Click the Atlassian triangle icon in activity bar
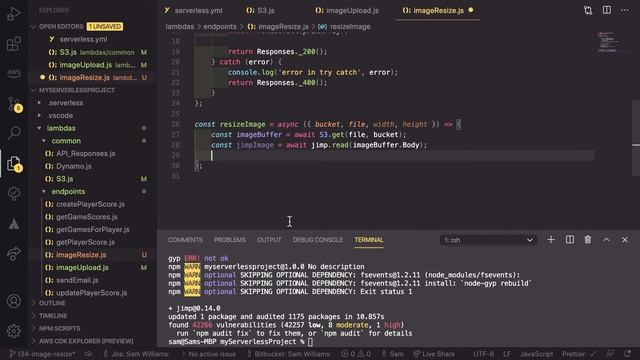 [x=13, y=224]
